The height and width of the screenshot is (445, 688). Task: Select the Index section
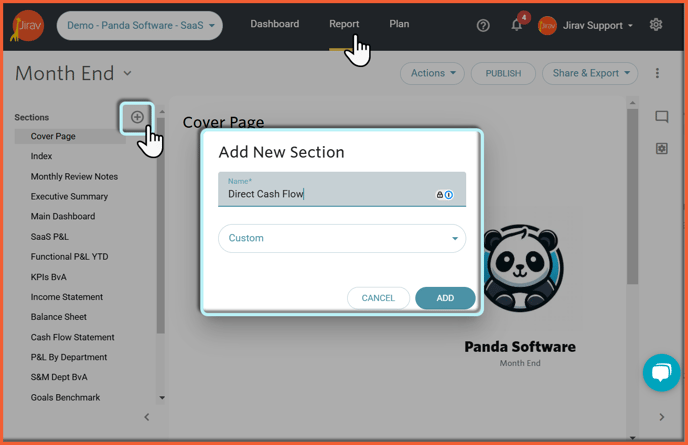pyautogui.click(x=41, y=156)
